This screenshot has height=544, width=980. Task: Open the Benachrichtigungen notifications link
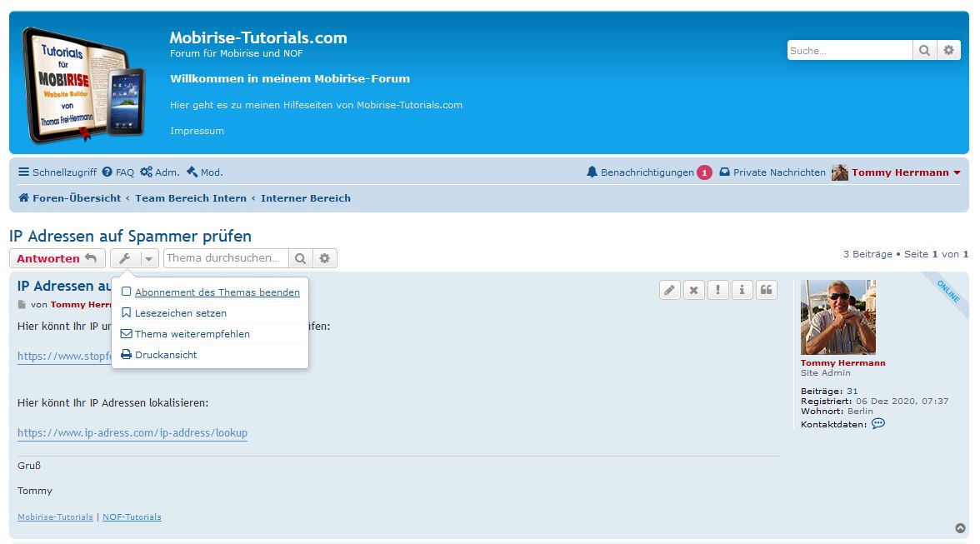[x=647, y=172]
